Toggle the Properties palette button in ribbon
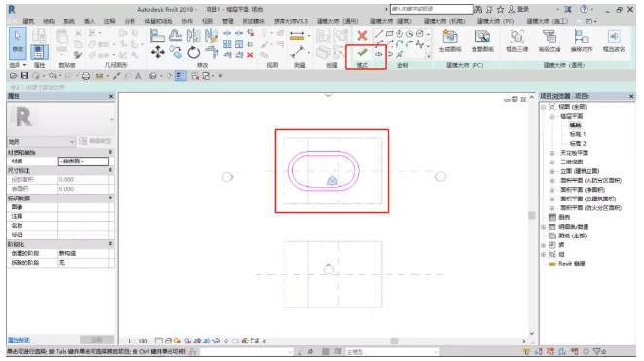Viewport: 644px width, 361px height. coord(39,53)
